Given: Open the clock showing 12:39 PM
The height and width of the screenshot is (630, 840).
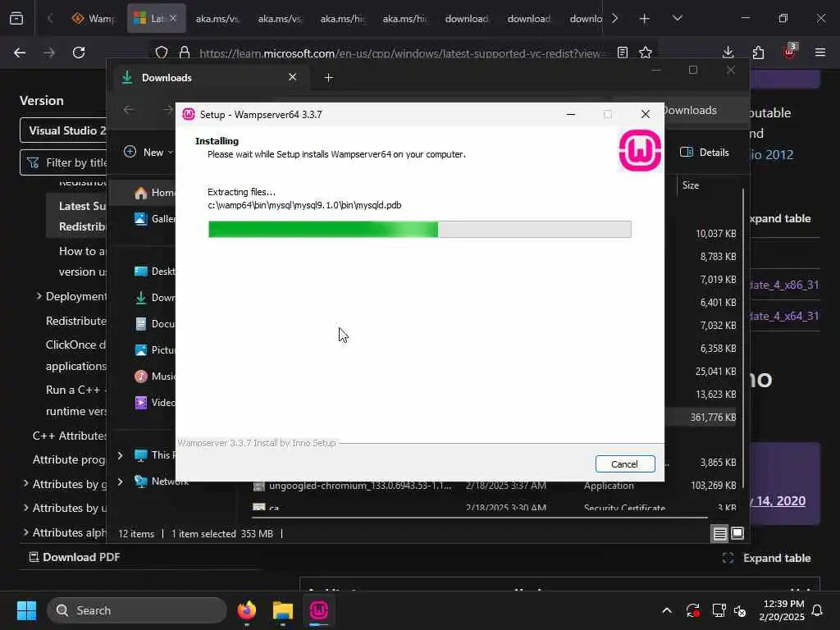Looking at the screenshot, I should [x=782, y=610].
